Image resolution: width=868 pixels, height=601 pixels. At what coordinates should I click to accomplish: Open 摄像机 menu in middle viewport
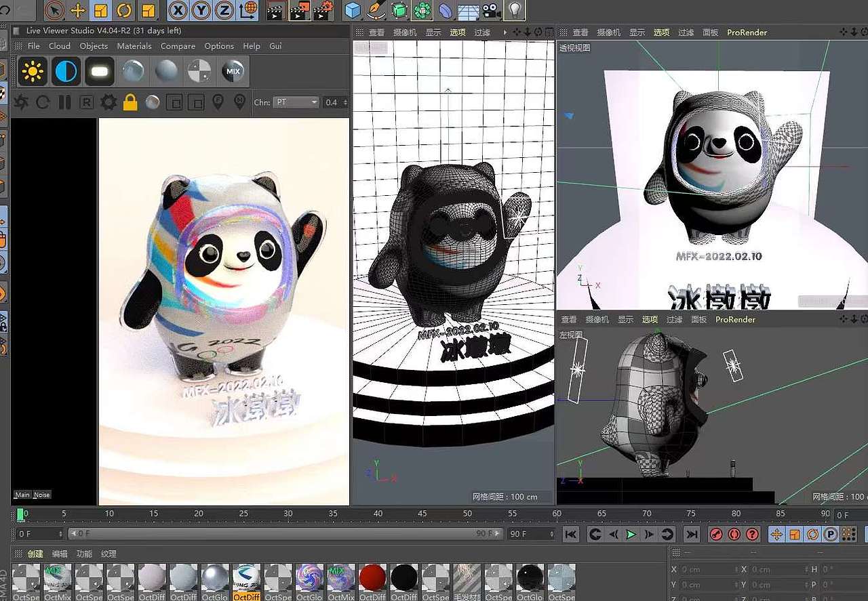click(x=405, y=32)
